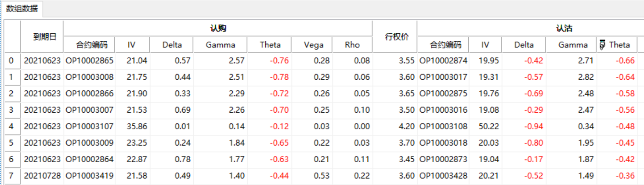Select the 认沽 group header
This screenshot has height=185, width=644.
(564, 28)
